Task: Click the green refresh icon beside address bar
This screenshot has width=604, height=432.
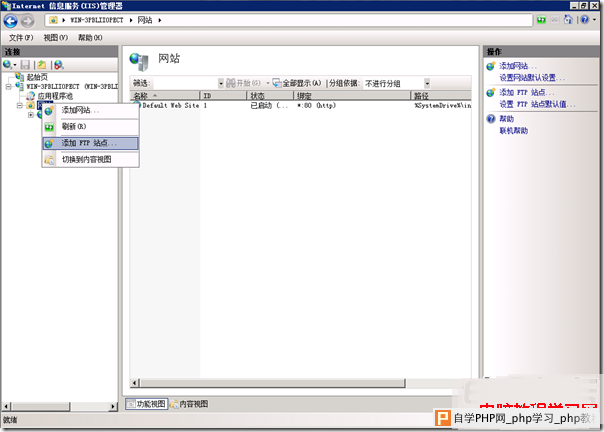Action: tap(541, 20)
